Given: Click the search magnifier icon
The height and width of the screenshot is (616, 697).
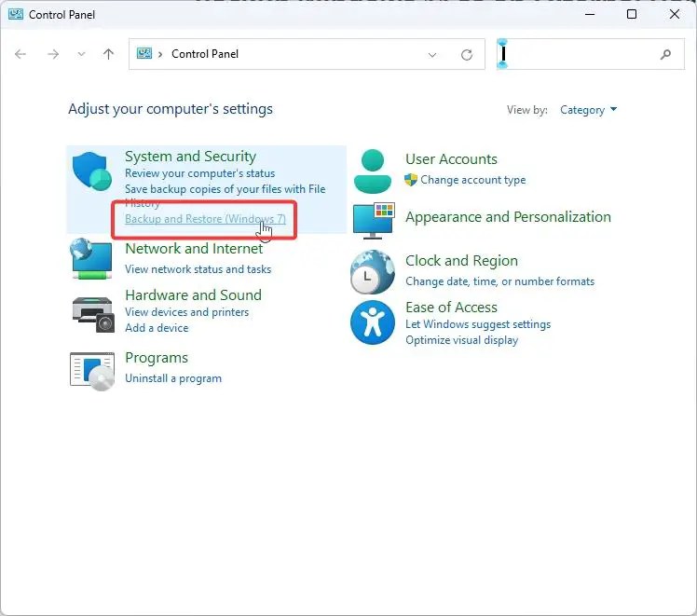Looking at the screenshot, I should 665,54.
